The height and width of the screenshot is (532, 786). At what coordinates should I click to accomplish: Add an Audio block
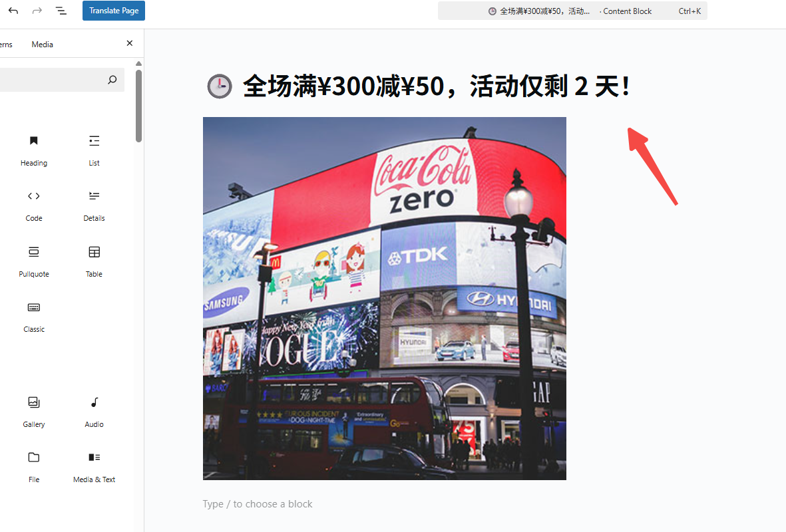coord(94,411)
